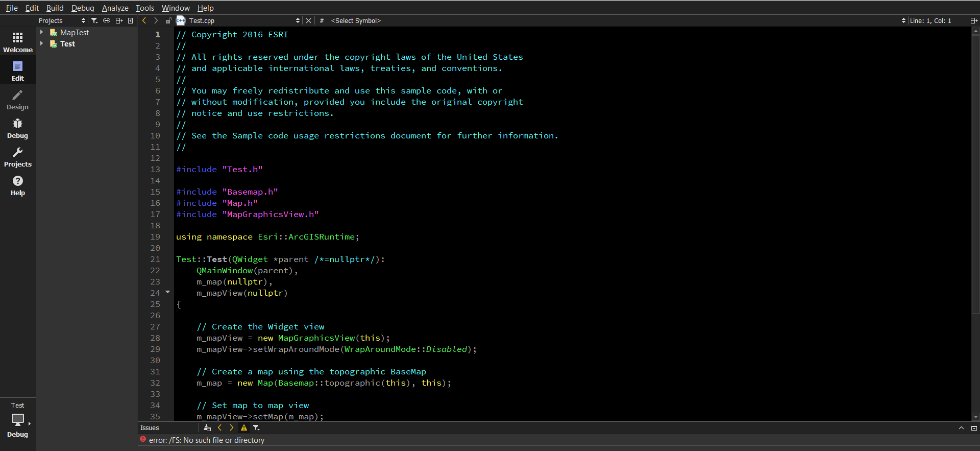Image resolution: width=980 pixels, height=451 pixels.
Task: Toggle warnings display in Issues
Action: (244, 428)
